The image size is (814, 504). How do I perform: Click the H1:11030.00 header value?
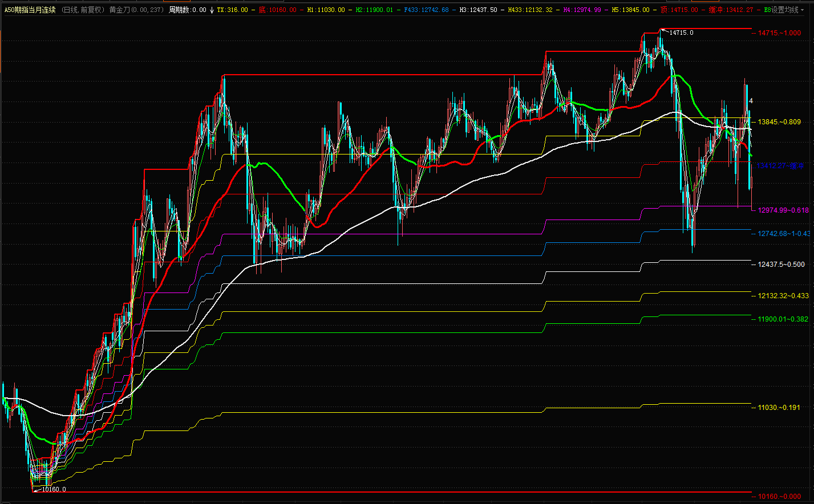326,10
